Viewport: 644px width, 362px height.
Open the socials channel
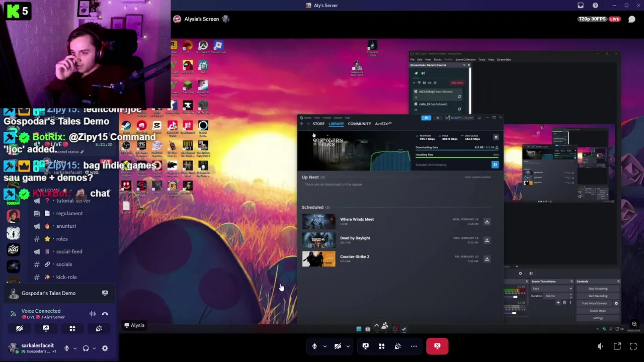click(63, 264)
